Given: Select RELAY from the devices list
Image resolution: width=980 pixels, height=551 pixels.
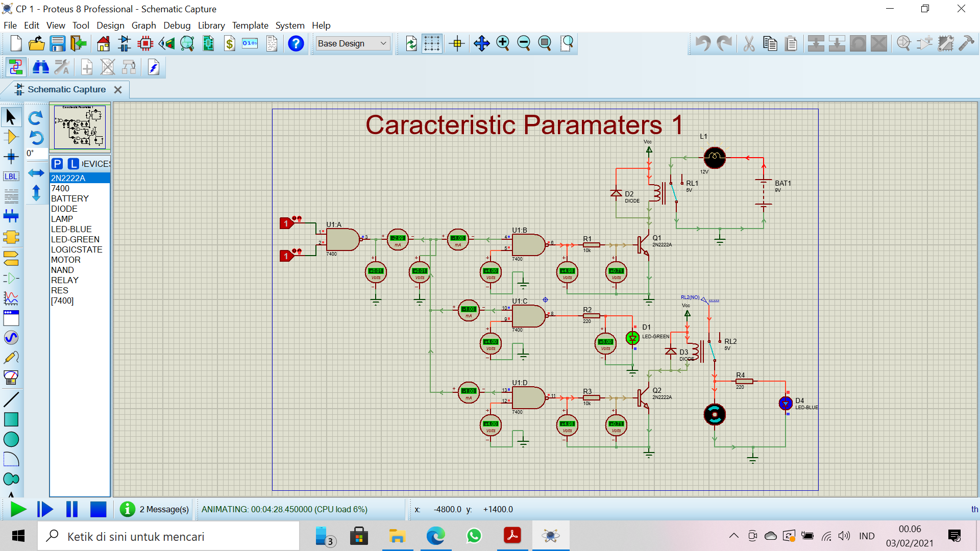Looking at the screenshot, I should [x=65, y=280].
